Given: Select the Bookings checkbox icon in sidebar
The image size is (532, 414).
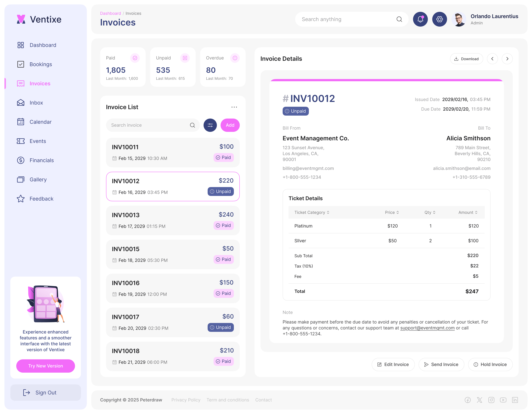Looking at the screenshot, I should pos(21,64).
